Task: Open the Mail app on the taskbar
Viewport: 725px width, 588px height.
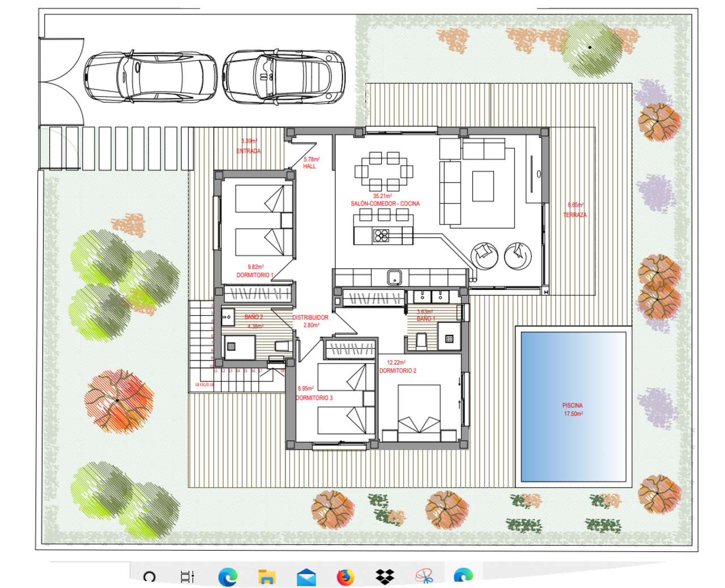Action: (306, 577)
